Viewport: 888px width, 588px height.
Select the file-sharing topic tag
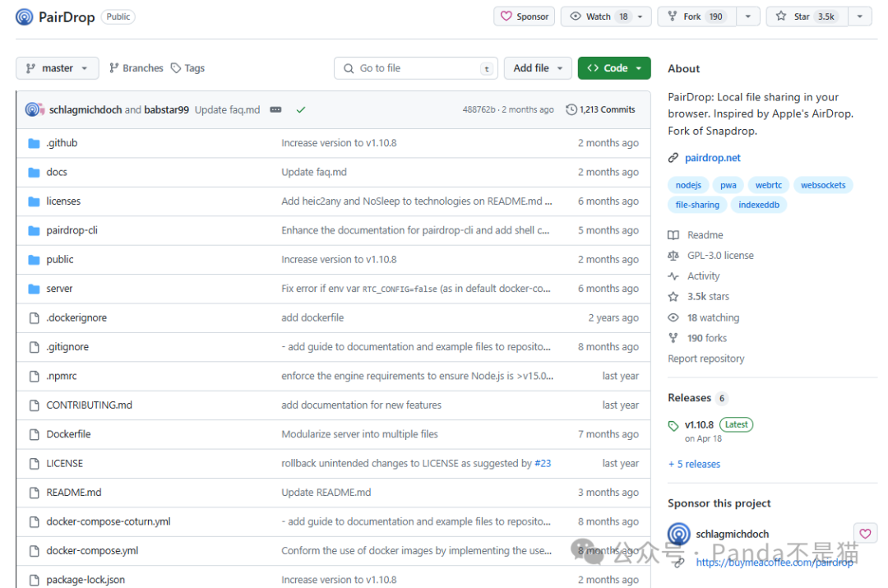[697, 205]
